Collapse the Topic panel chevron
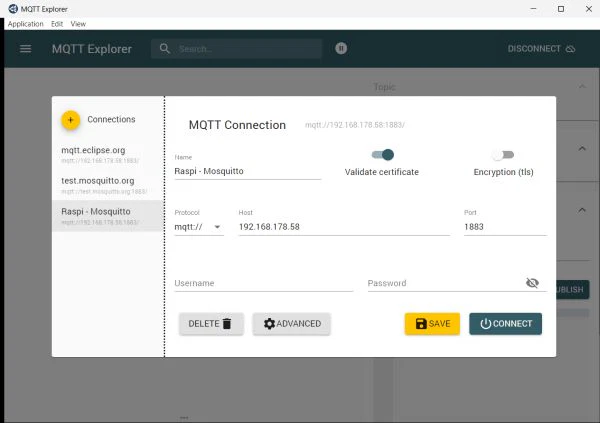Screen dimensions: 600x423 [582, 87]
